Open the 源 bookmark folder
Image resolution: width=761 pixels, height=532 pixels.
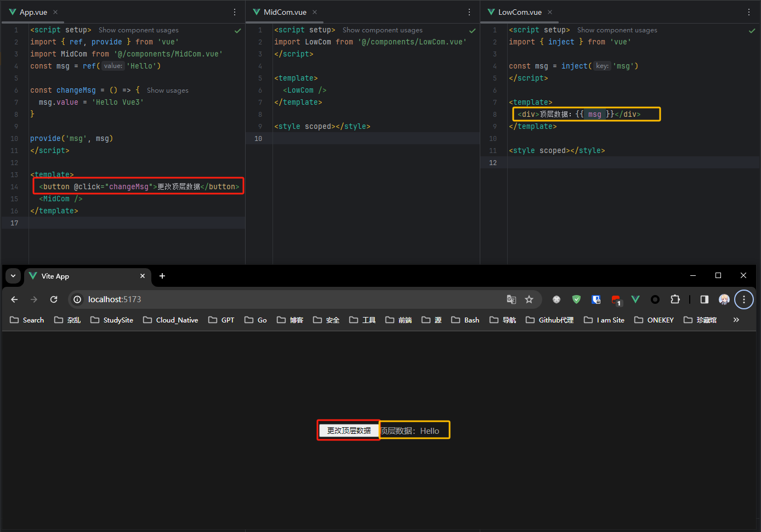[x=431, y=320]
